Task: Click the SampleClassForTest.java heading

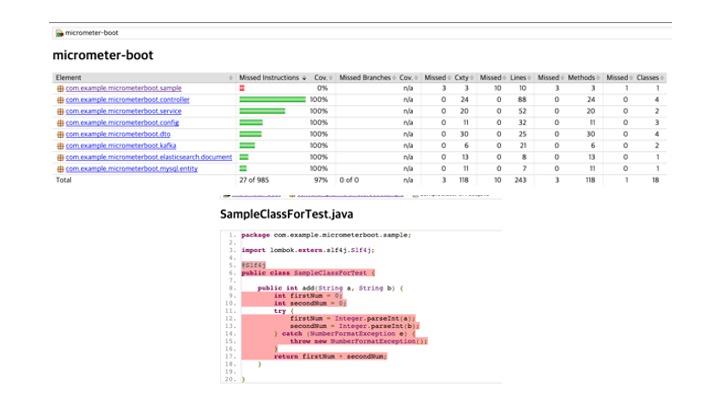Action: (x=287, y=214)
